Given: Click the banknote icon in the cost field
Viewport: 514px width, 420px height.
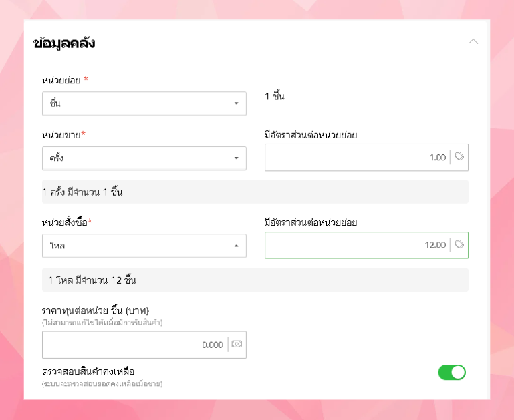Looking at the screenshot, I should (237, 345).
